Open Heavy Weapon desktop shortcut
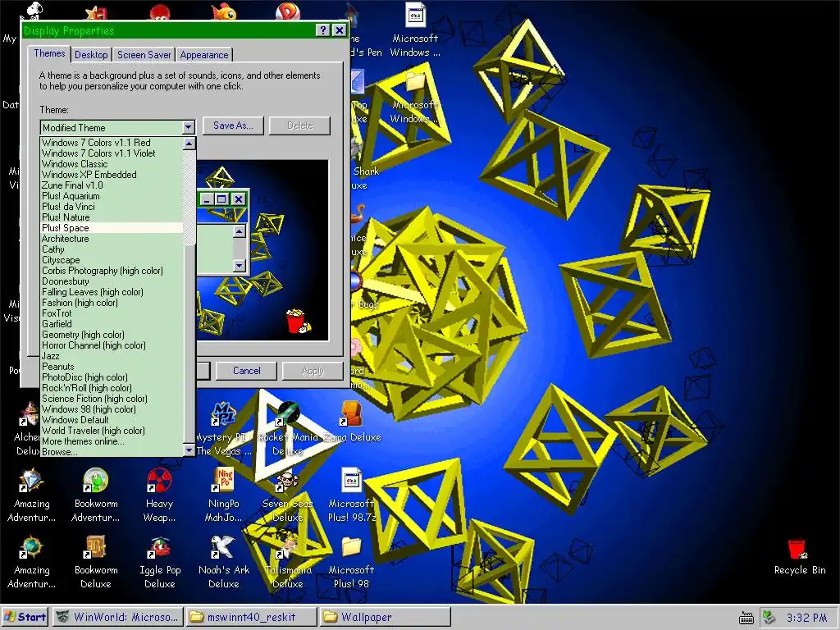 (159, 481)
